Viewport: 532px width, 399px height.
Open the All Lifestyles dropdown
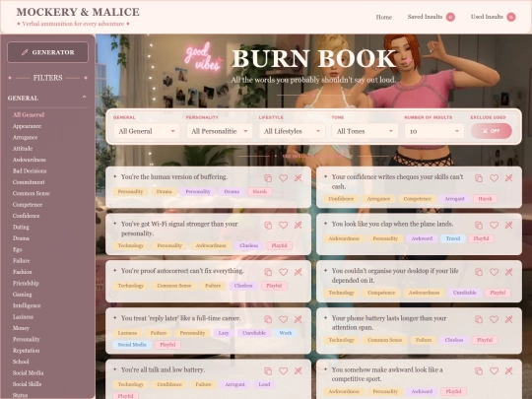pyautogui.click(x=293, y=131)
